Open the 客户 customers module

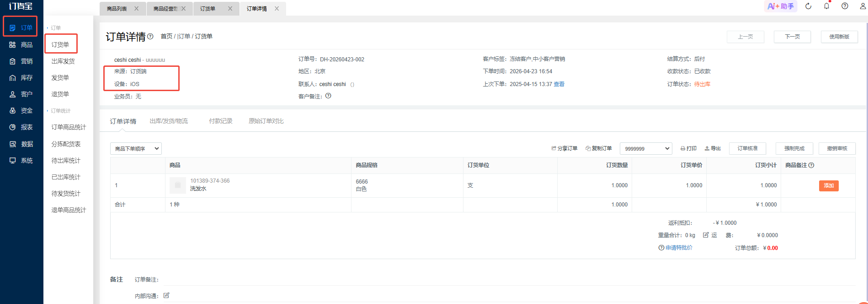21,94
